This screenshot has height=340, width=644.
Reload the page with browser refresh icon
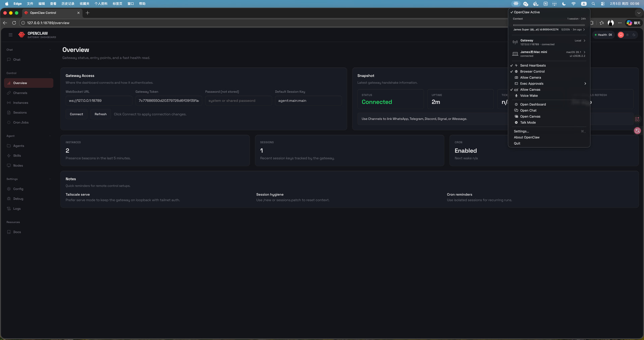pos(14,23)
